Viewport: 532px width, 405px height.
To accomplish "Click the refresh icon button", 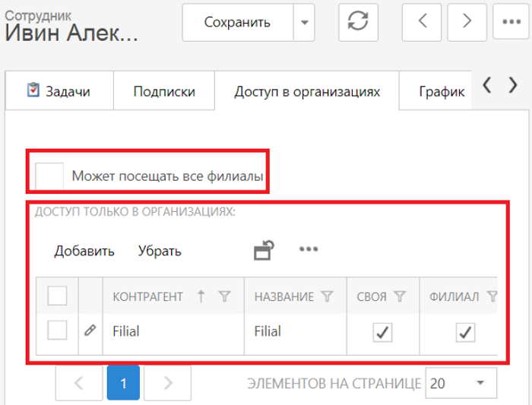I will [358, 22].
